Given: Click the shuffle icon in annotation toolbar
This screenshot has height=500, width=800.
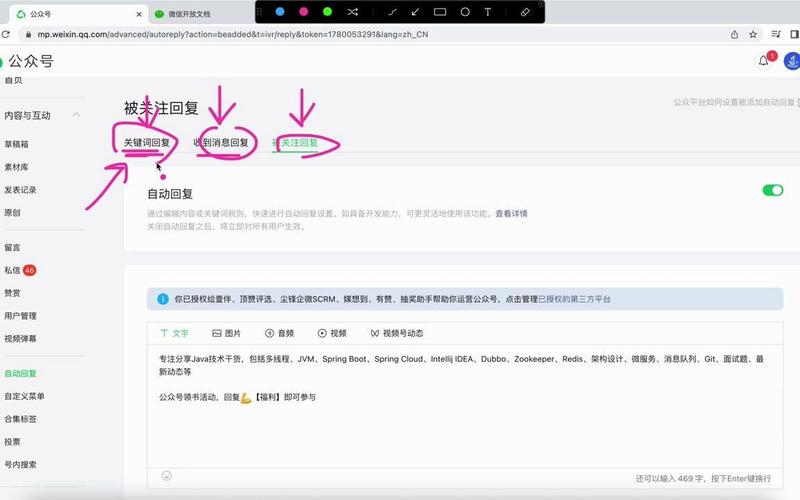Looking at the screenshot, I should 353,12.
